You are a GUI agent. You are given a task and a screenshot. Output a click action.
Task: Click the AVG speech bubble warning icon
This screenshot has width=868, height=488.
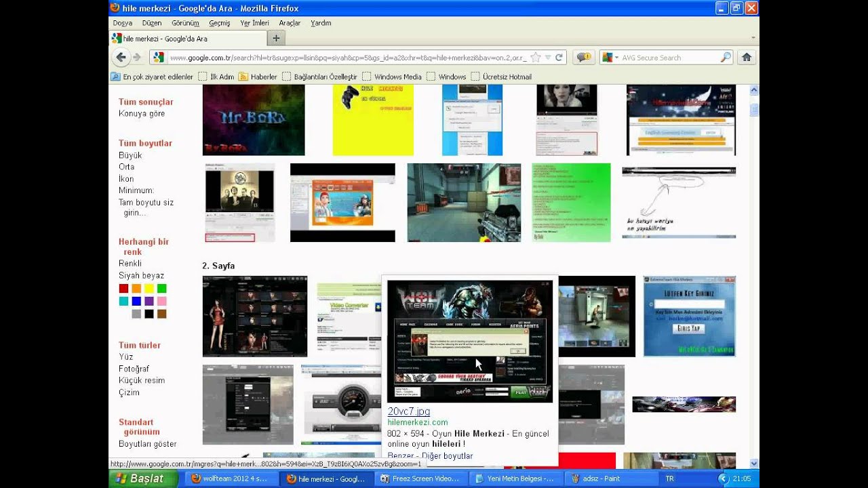[x=584, y=58]
